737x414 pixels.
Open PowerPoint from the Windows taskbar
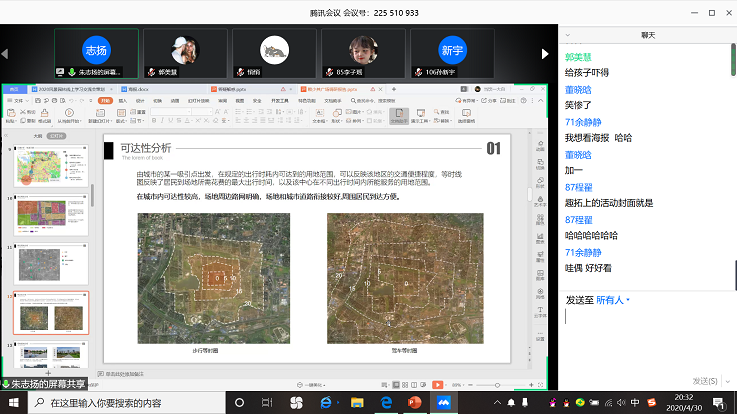(415, 402)
